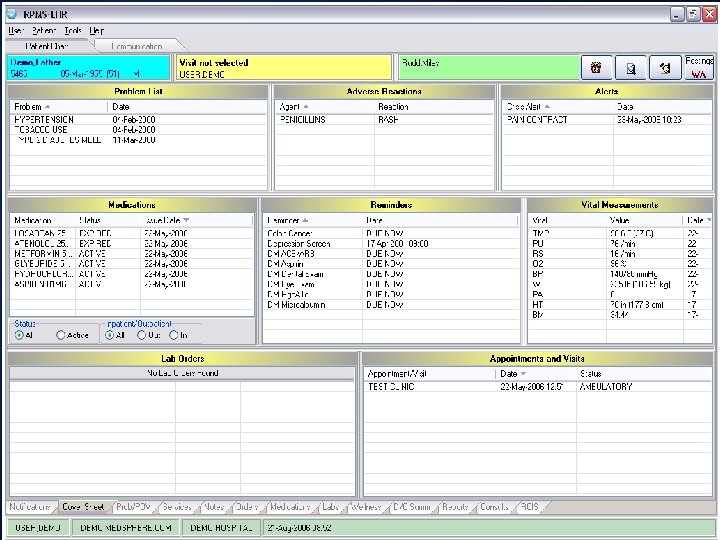Go to the Cover Sheet tab
This screenshot has height=540, width=720.
click(x=83, y=507)
